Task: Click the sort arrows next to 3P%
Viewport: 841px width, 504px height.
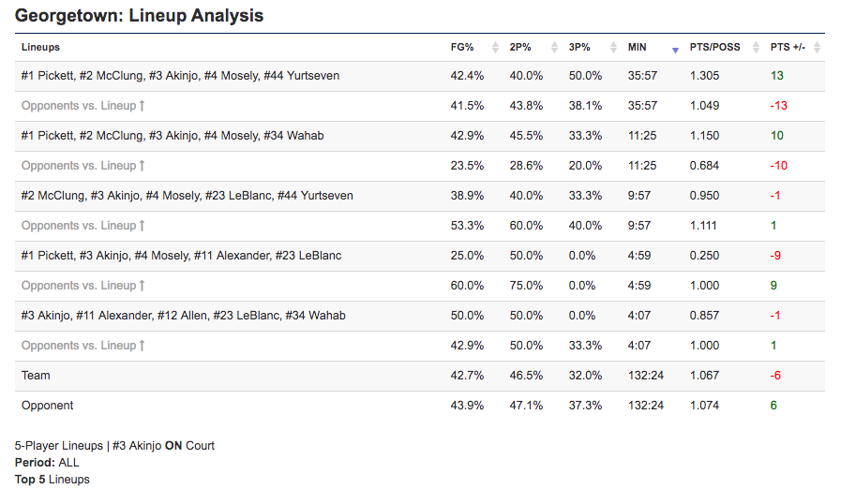Action: pyautogui.click(x=614, y=48)
